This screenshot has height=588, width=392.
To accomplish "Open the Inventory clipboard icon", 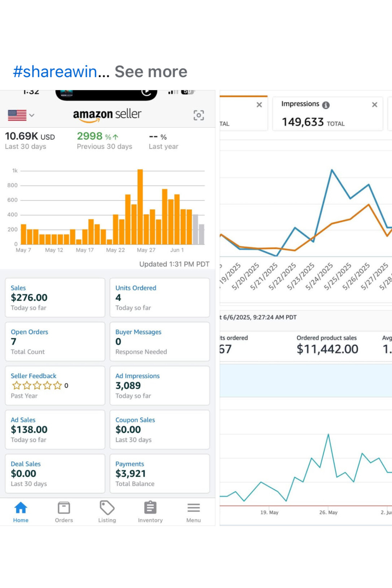I will click(x=150, y=508).
